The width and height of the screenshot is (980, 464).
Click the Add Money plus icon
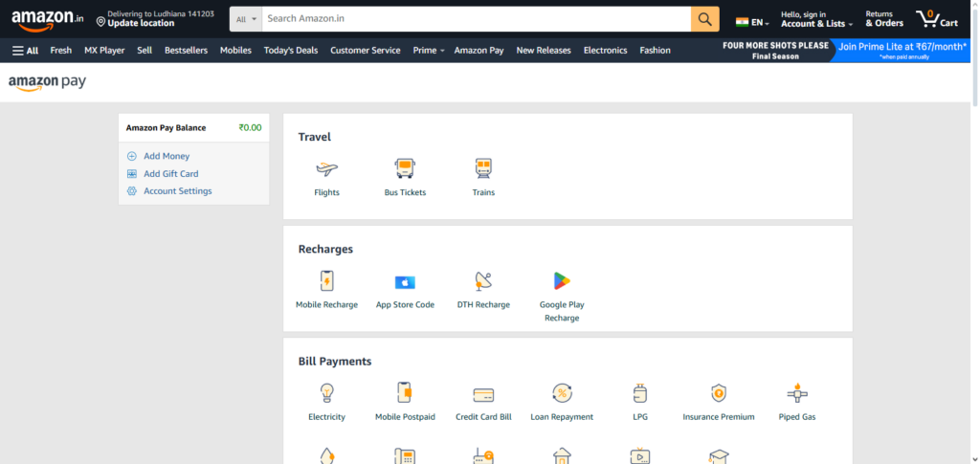[x=132, y=156]
